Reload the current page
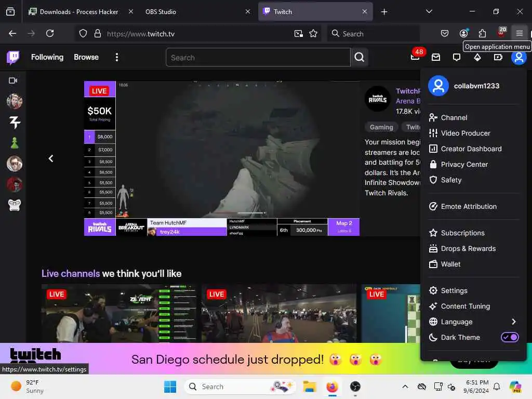Screen dimensions: 532x399 click(x=50, y=34)
